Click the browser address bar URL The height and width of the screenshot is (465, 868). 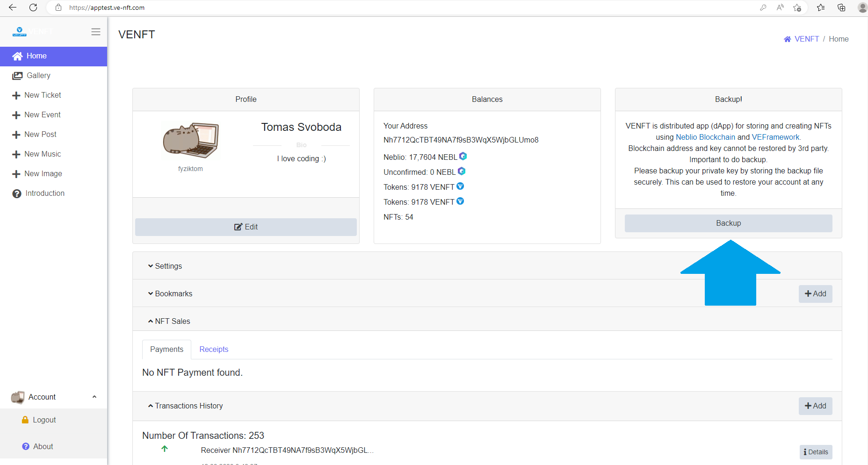click(x=107, y=7)
